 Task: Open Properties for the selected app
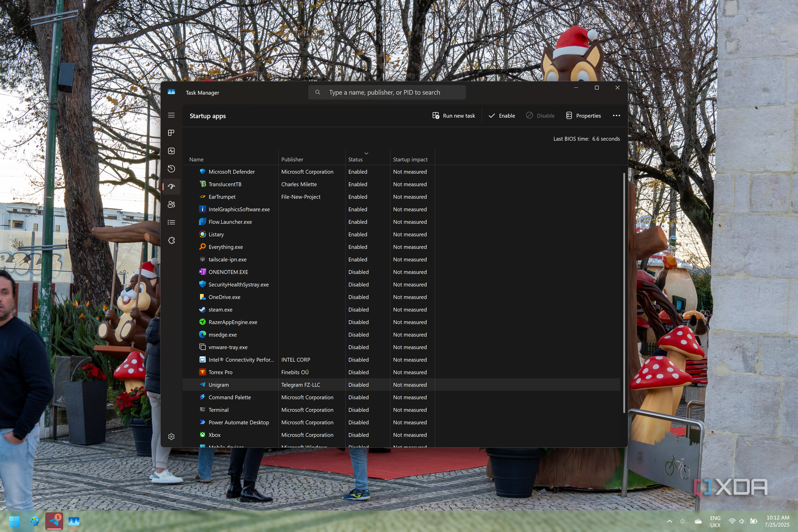[583, 116]
